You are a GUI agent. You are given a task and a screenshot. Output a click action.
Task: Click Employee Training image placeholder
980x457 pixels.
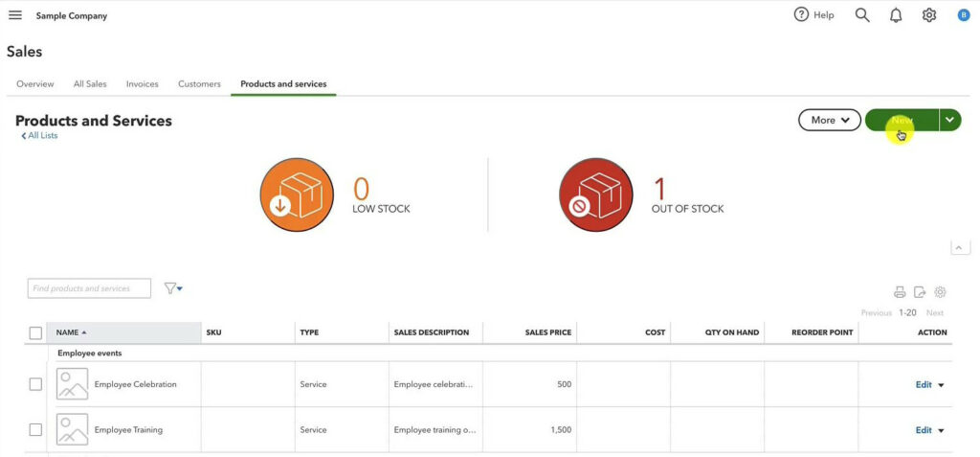tap(72, 429)
